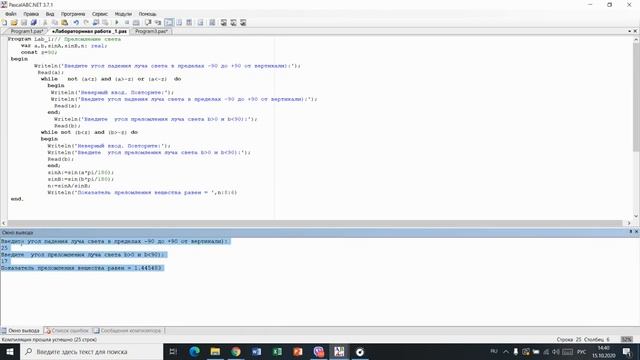Create a new file with toolbar icon
The height and width of the screenshot is (360, 640).
[x=4, y=22]
